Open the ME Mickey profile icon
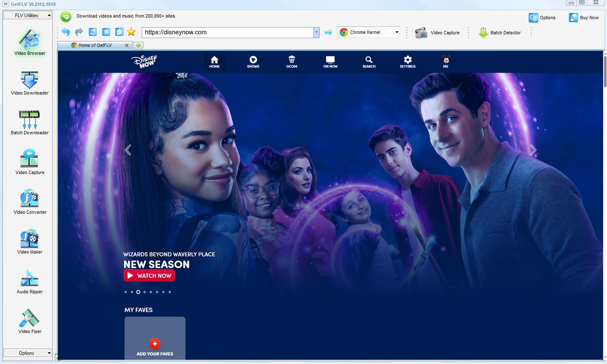 click(x=446, y=62)
